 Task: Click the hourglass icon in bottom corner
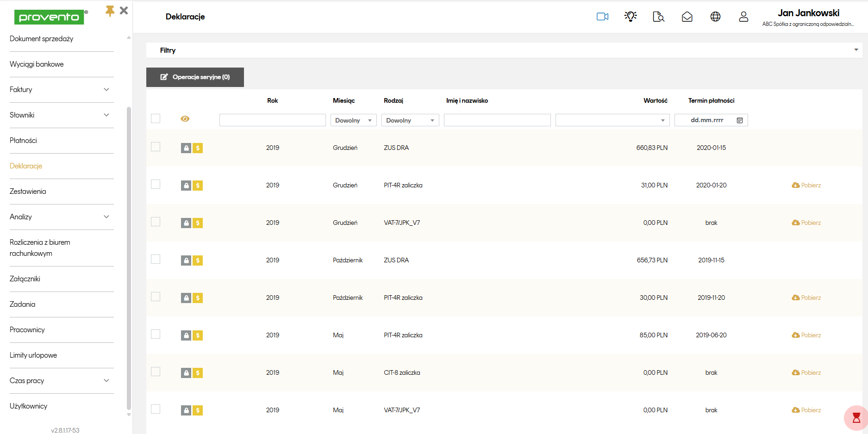856,418
